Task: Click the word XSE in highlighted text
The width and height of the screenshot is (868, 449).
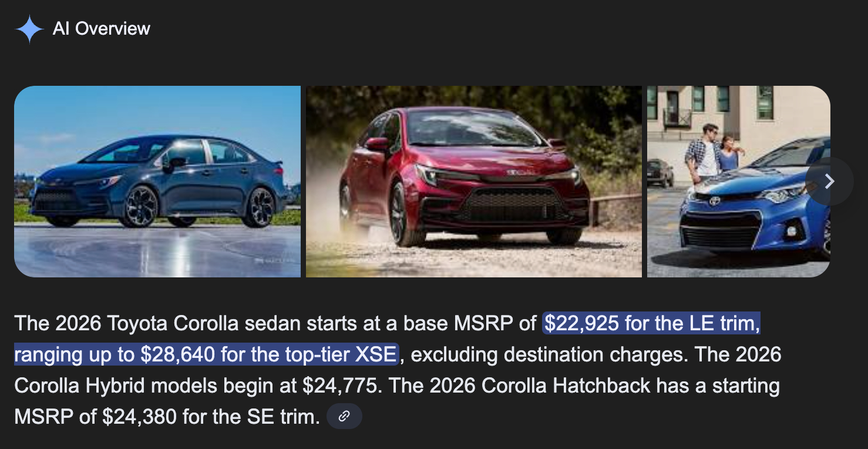Action: pyautogui.click(x=376, y=354)
